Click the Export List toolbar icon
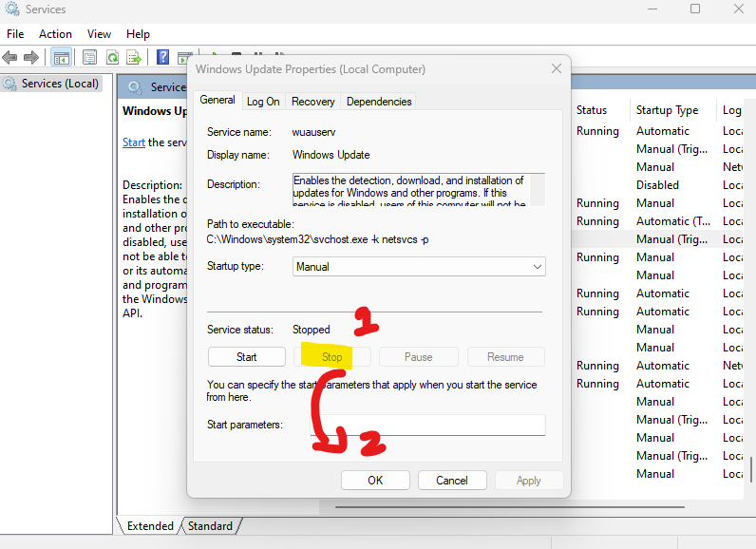Screen dimensions: 756x549 click(134, 58)
